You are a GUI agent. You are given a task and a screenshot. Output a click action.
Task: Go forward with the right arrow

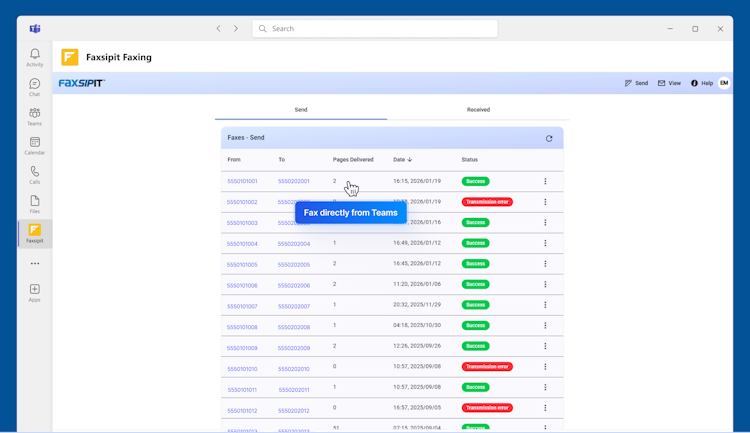tap(236, 29)
